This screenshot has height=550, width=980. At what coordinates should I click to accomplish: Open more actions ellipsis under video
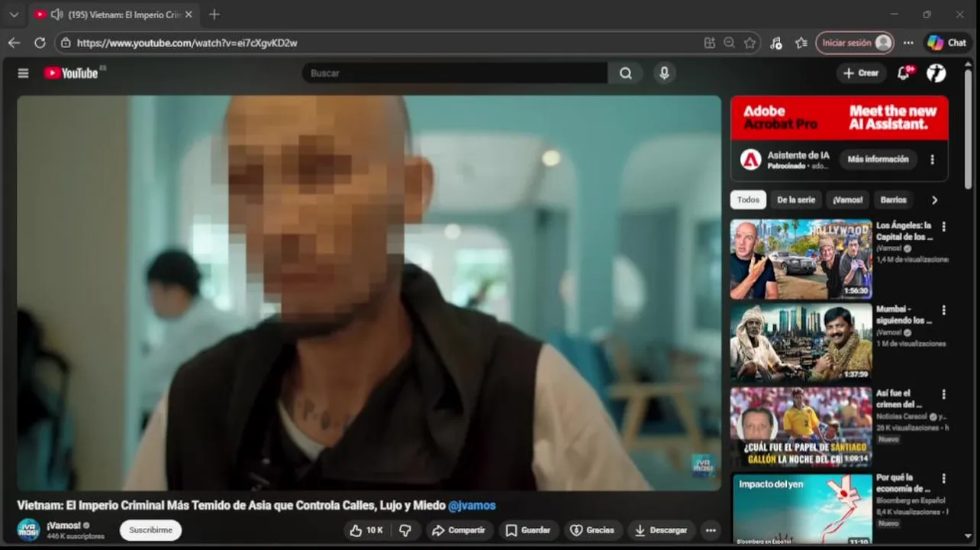coord(711,530)
